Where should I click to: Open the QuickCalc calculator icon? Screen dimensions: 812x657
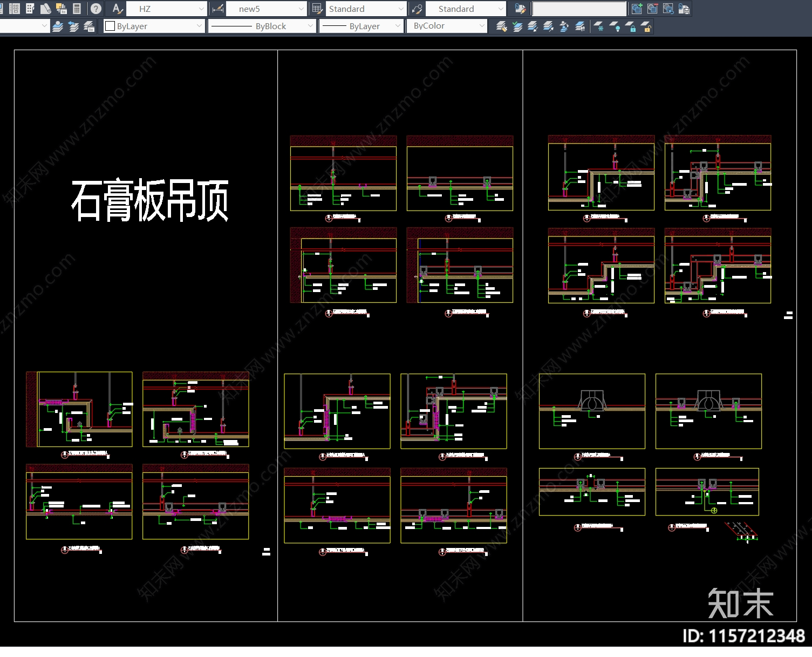click(77, 9)
